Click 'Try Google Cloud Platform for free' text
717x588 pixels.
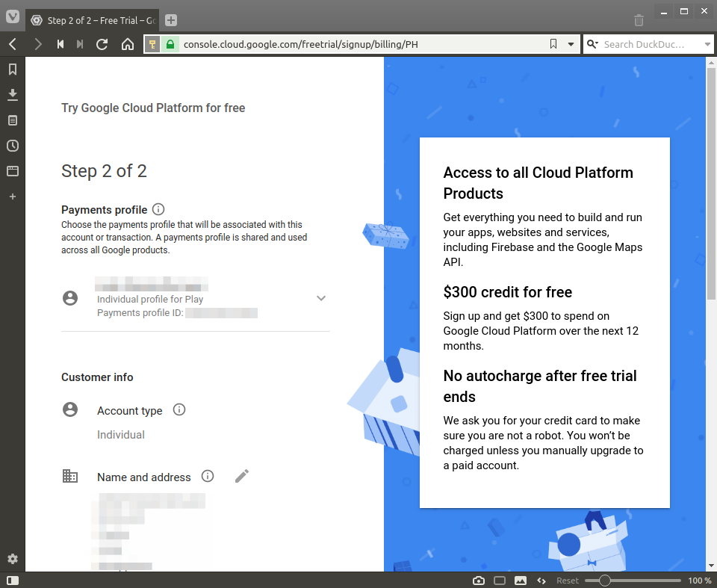click(x=153, y=108)
